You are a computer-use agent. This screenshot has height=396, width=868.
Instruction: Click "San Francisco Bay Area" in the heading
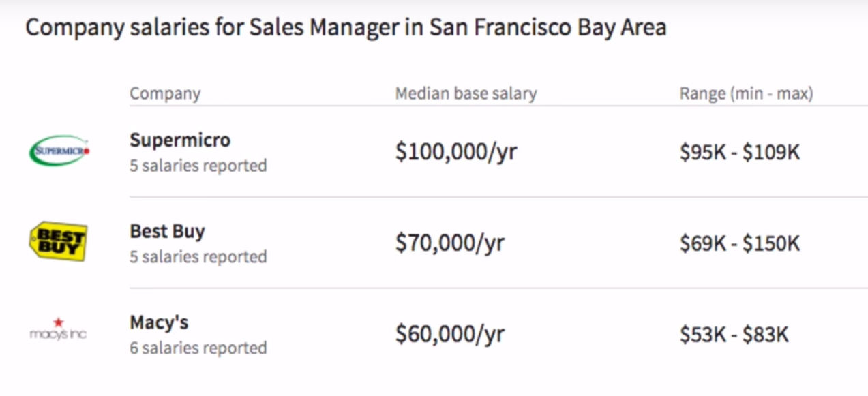tap(548, 29)
